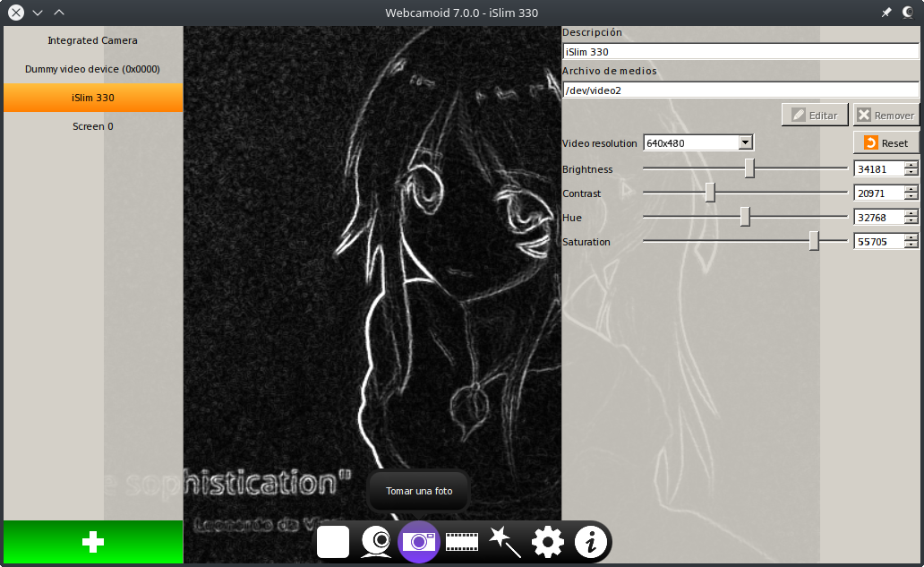Switch to photo capture mode

(x=418, y=541)
